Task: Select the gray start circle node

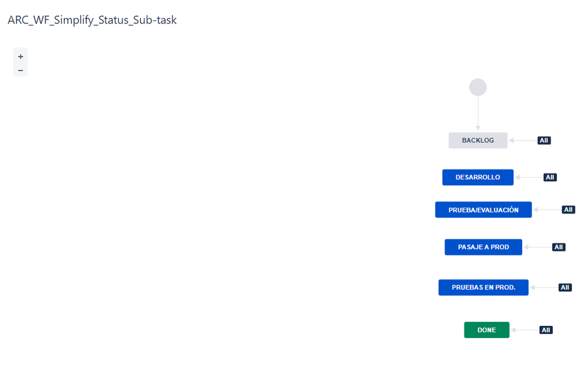Action: 478,88
